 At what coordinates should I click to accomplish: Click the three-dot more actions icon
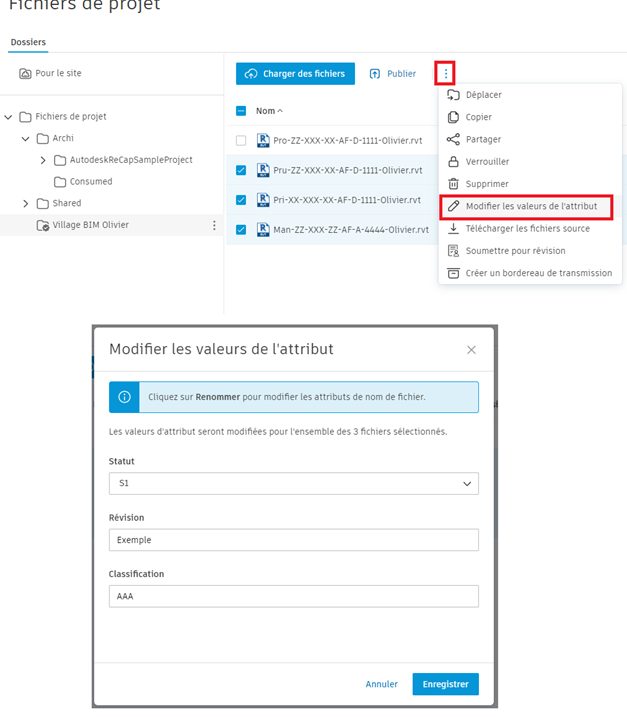coord(446,73)
